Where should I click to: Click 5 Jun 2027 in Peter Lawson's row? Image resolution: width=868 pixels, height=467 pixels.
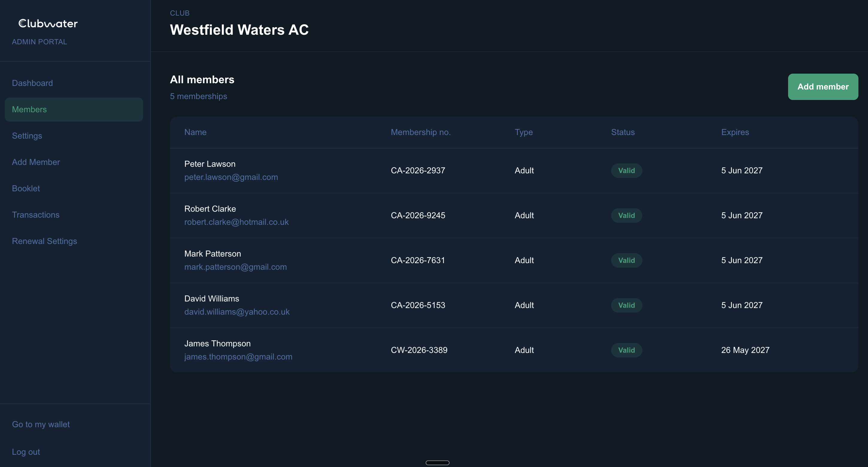click(742, 171)
